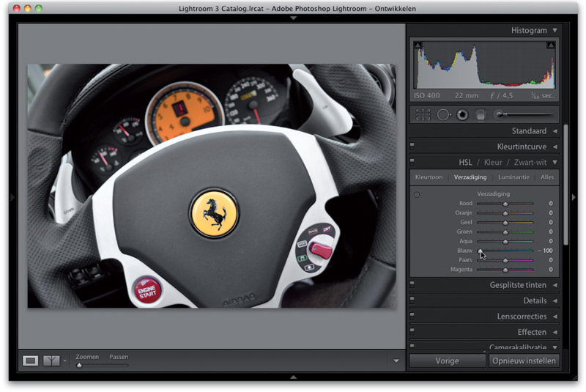This screenshot has height=392, width=586.
Task: Expand the Lenscorrecties panel
Action: (555, 317)
